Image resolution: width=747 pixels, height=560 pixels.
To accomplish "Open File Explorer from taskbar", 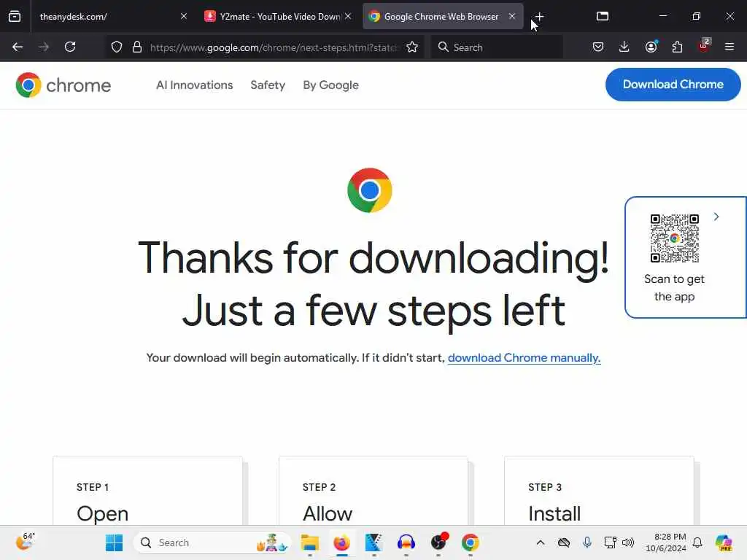I will click(x=309, y=542).
